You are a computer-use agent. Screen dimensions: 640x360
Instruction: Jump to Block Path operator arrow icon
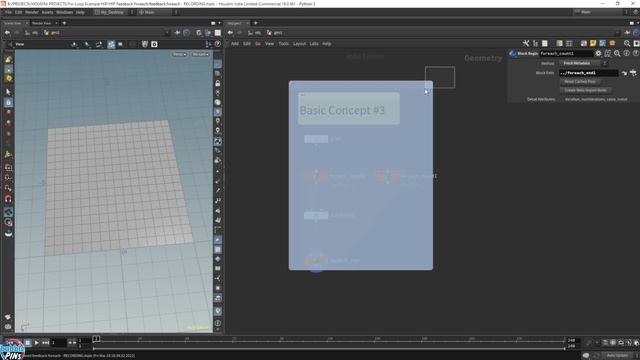(x=624, y=73)
